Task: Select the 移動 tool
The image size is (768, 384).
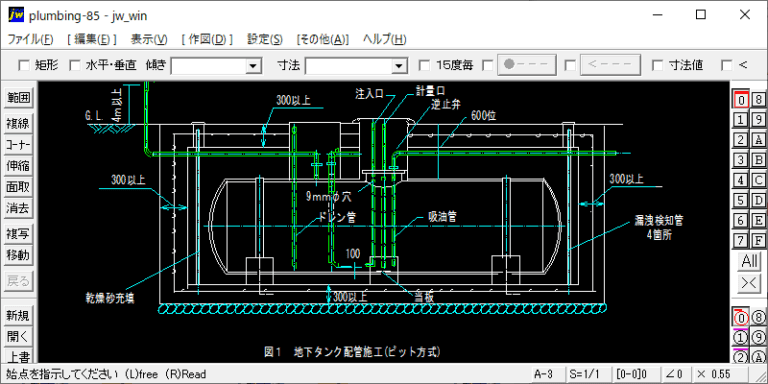Action: click(18, 255)
